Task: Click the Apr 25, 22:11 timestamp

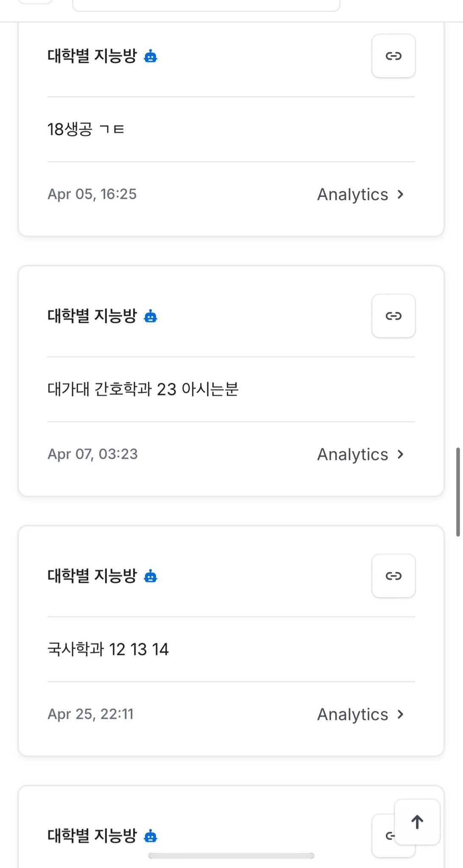Action: click(91, 714)
